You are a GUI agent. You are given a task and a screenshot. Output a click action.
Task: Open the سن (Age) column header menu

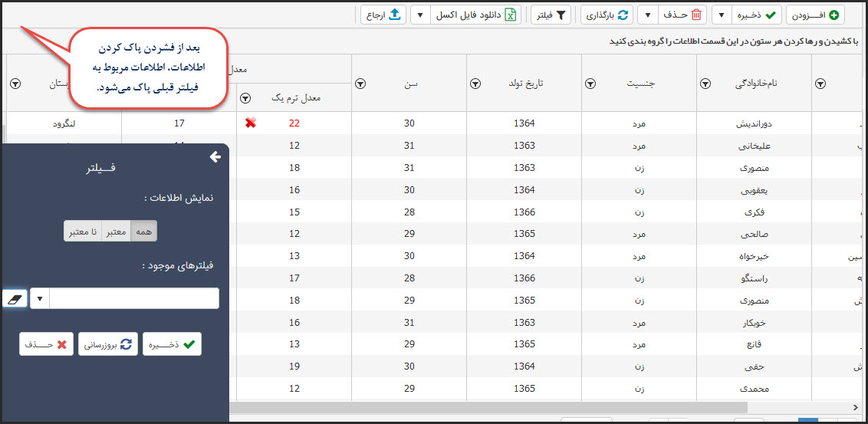pos(360,84)
